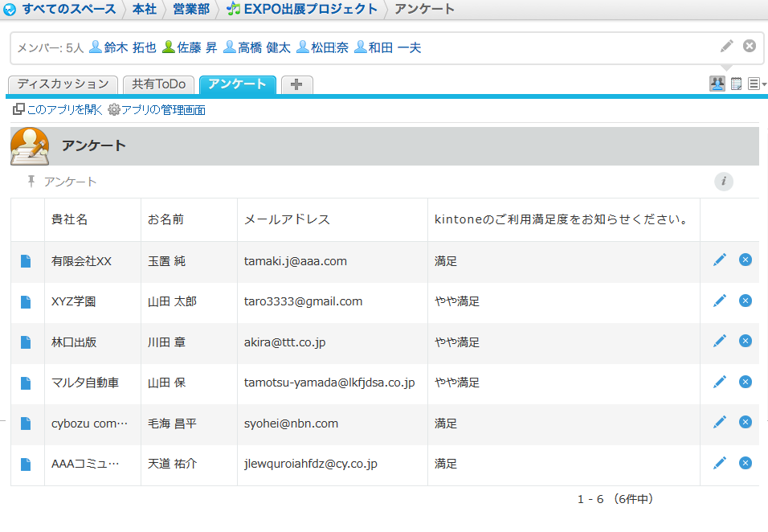Image resolution: width=768 pixels, height=532 pixels.
Task: Edit the 天道 祐介 record with the pencil
Action: (x=720, y=462)
